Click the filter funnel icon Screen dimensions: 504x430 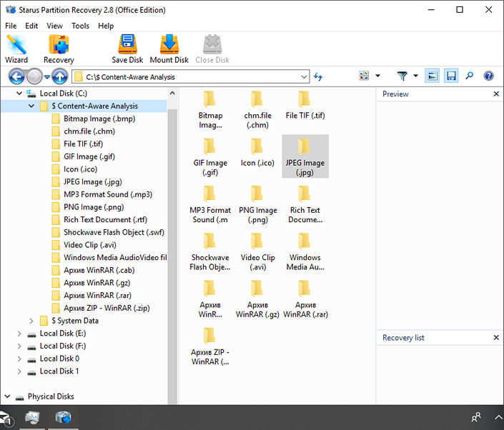point(402,76)
